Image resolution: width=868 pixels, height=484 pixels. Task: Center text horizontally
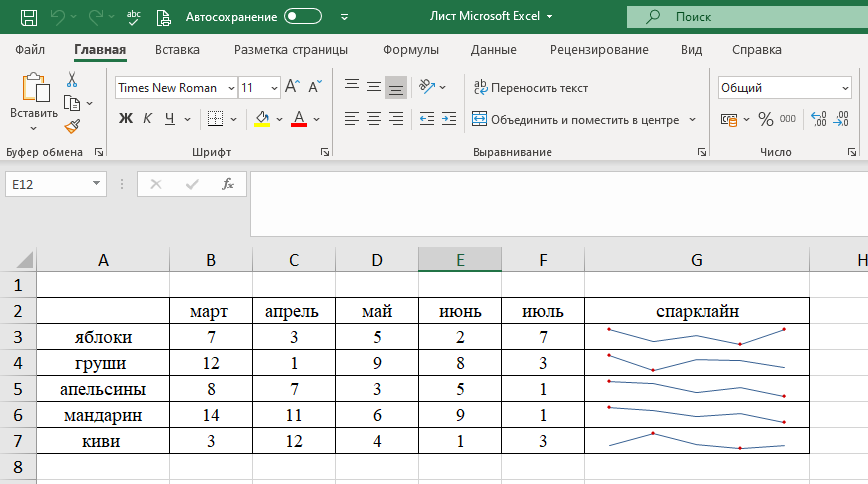point(374,119)
